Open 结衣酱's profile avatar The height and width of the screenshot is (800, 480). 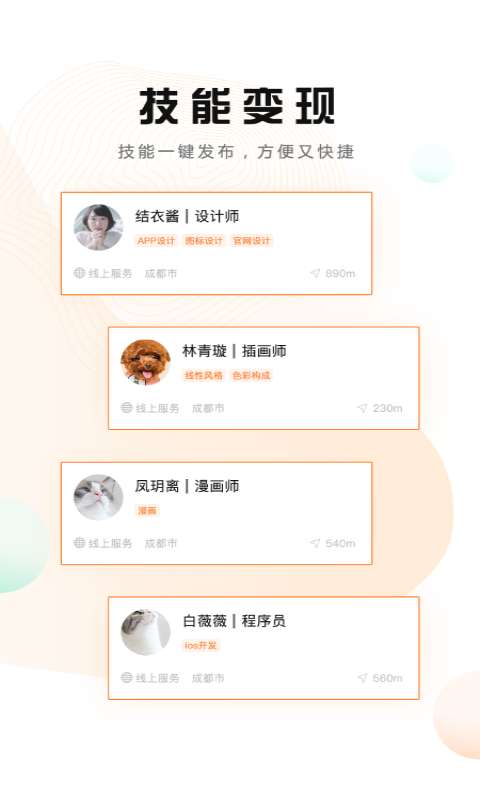pyautogui.click(x=98, y=227)
